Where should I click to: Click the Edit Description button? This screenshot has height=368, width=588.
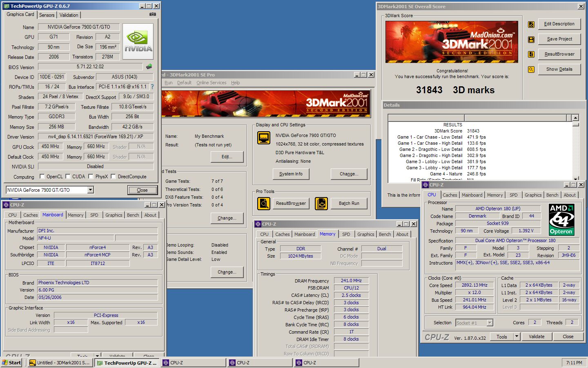tap(559, 24)
